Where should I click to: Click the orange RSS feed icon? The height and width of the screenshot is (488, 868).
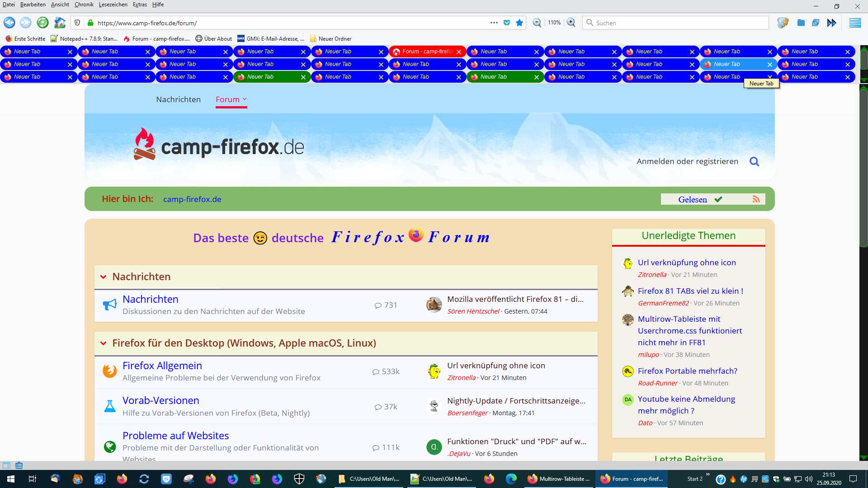(x=756, y=199)
